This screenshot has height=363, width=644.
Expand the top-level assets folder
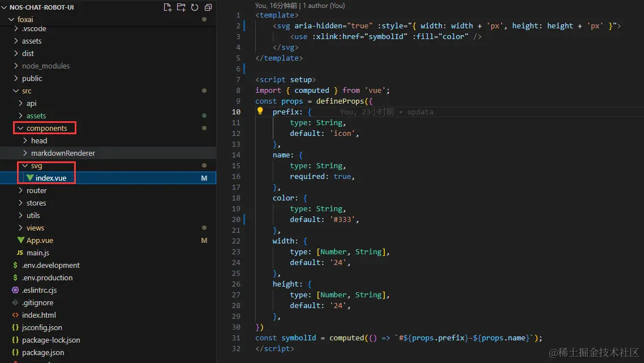[16, 41]
